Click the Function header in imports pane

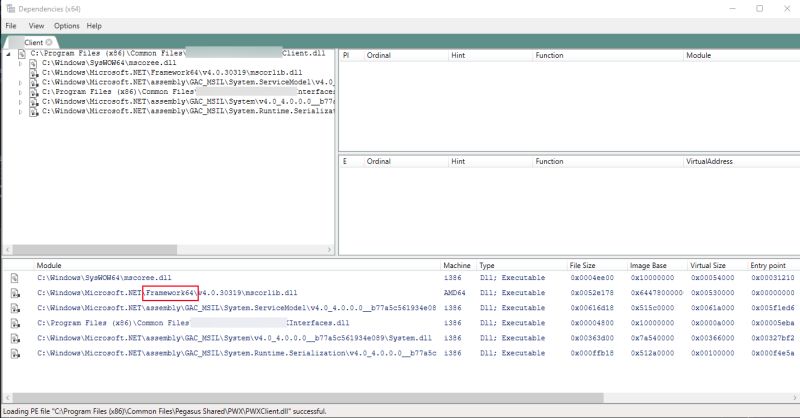(607, 55)
